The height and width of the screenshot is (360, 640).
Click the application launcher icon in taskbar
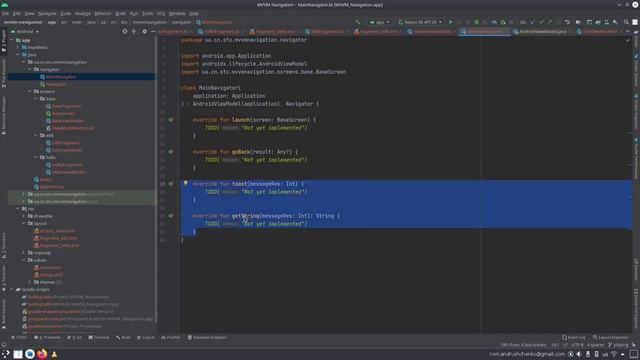(5, 354)
